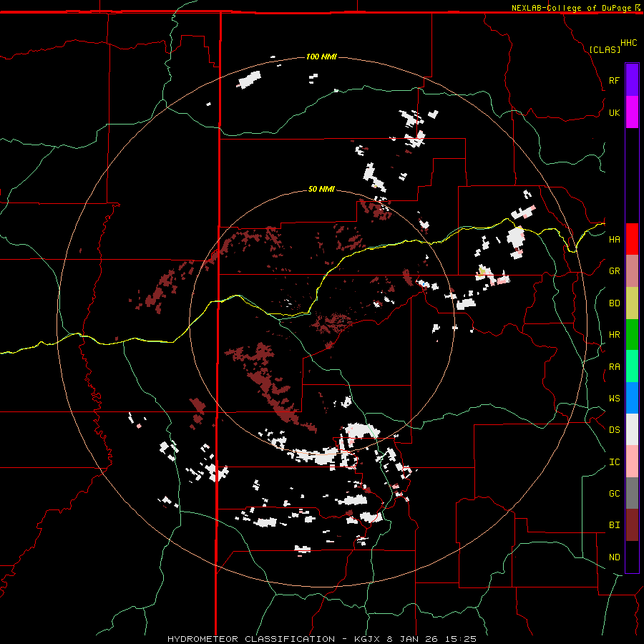The image size is (644, 644).
Task: Click the dark green HR heavy rain swatch
Action: coord(632,335)
